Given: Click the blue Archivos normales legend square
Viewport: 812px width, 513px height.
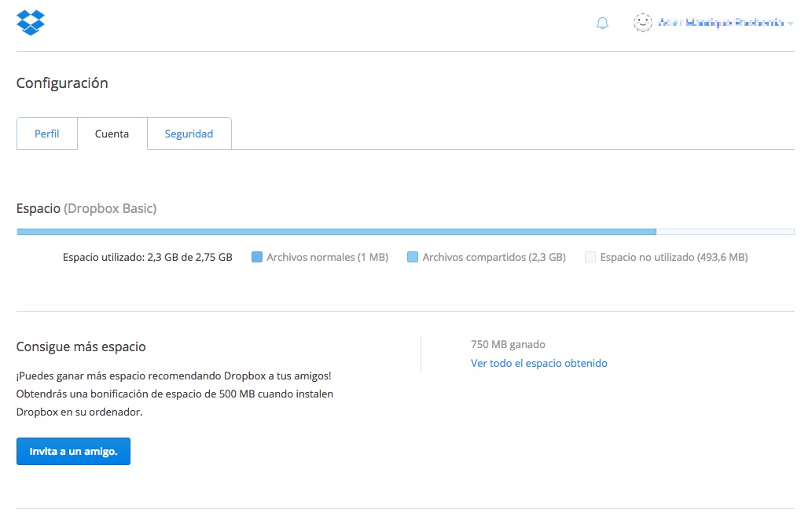Looking at the screenshot, I should tap(257, 257).
